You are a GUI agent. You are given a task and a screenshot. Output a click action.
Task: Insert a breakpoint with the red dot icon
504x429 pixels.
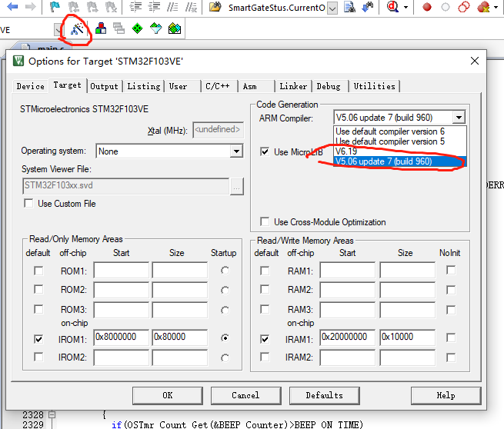[427, 7]
